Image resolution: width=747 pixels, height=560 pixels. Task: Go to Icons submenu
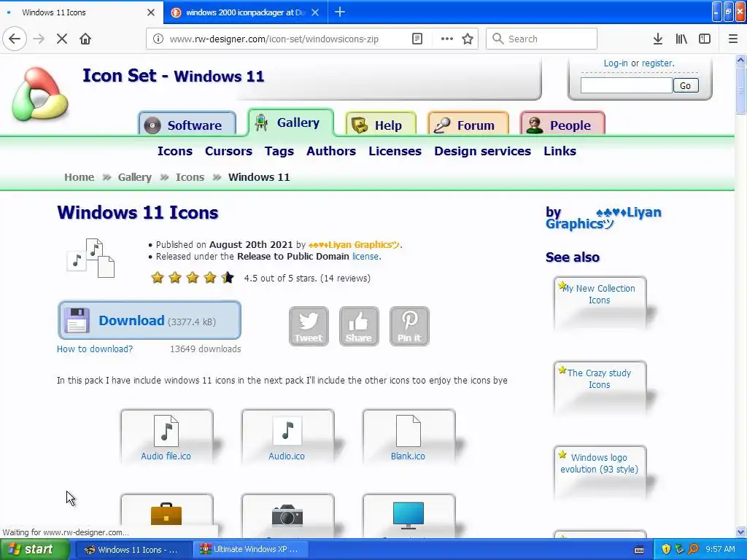click(175, 151)
